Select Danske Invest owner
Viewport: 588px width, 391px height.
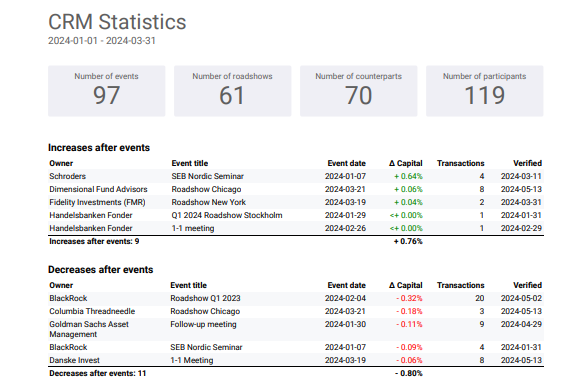[x=74, y=361]
